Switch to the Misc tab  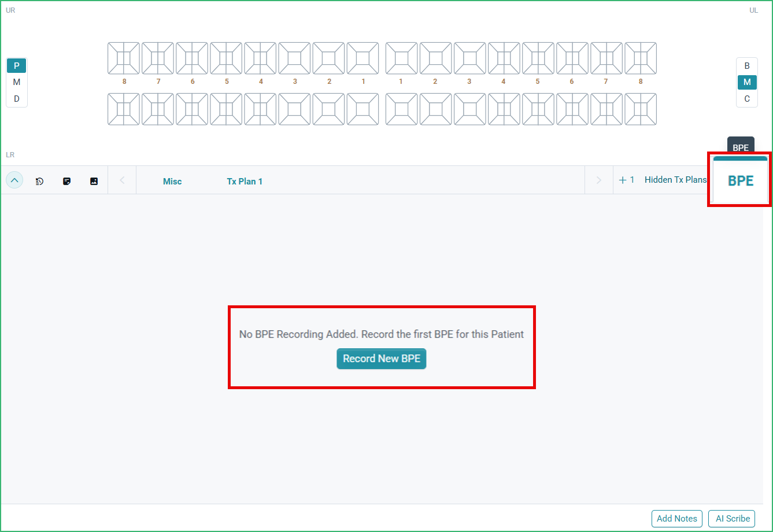[x=172, y=181]
